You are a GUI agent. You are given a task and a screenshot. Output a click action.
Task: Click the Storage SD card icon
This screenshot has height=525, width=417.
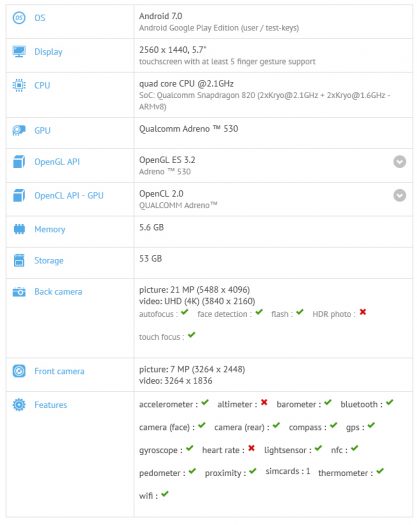click(x=19, y=260)
